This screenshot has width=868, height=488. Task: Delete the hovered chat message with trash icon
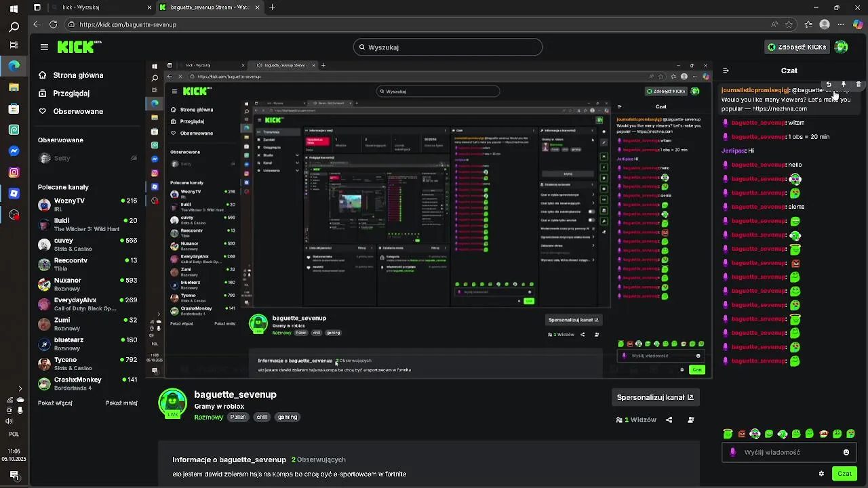point(859,85)
